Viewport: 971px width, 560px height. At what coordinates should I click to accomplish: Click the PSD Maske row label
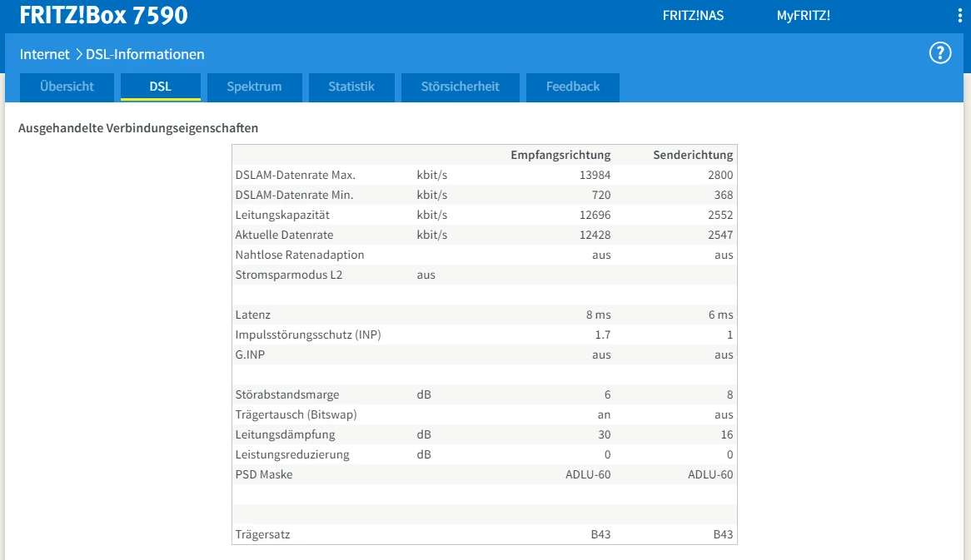point(264,474)
